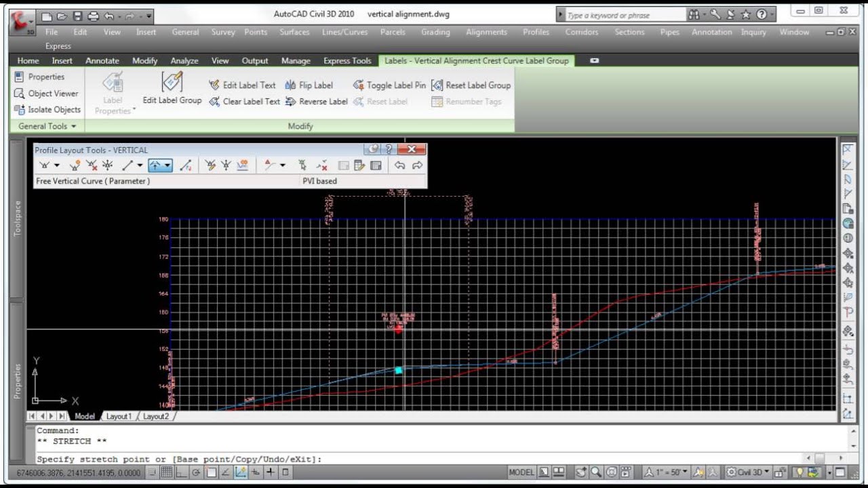Click Undo arrow in Profile Layout Tools

pos(399,165)
